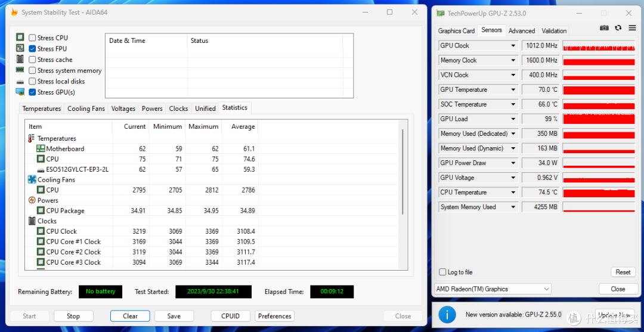
Task: Click the Reset button in GPU-Z
Action: coord(623,272)
